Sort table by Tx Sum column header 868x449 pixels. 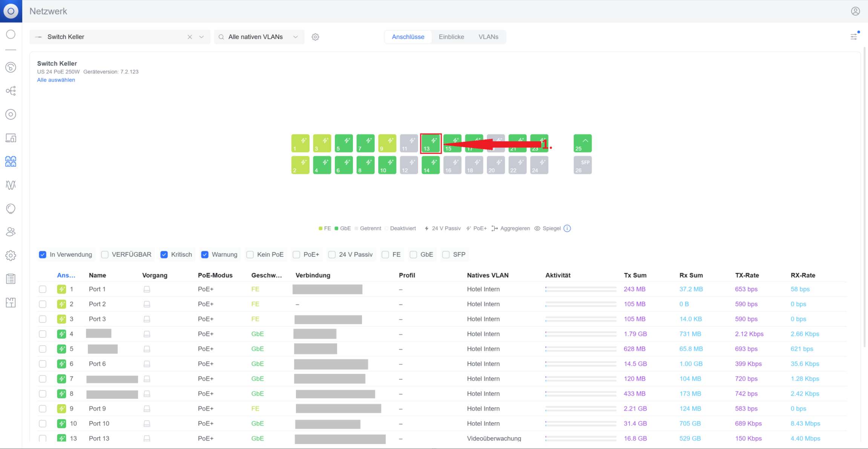(635, 275)
